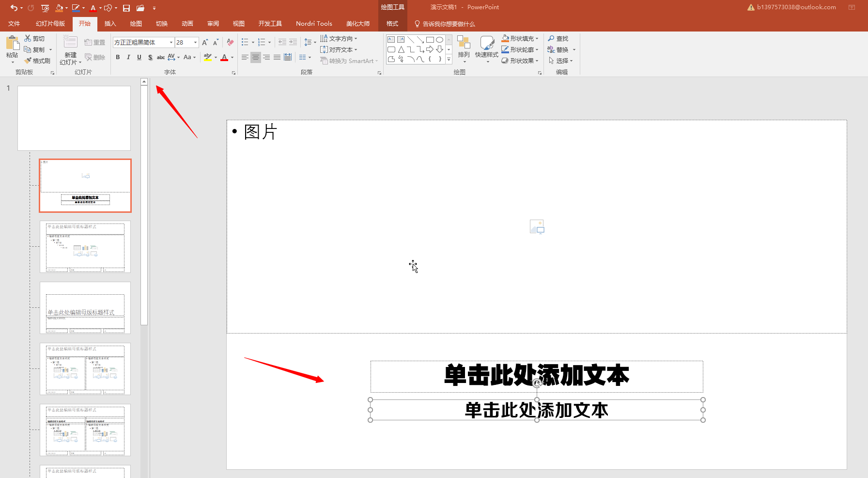Clear all formatting with eraser icon
868x478 pixels.
[231, 43]
